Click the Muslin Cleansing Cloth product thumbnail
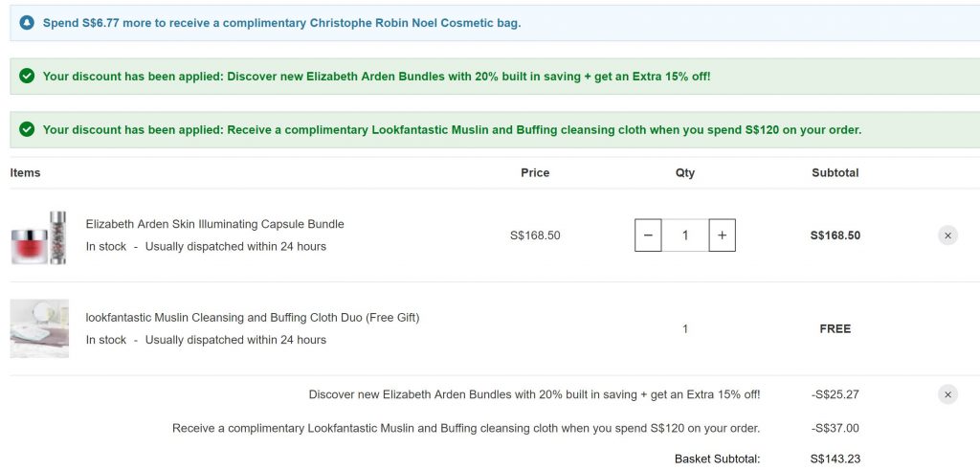 (x=39, y=328)
